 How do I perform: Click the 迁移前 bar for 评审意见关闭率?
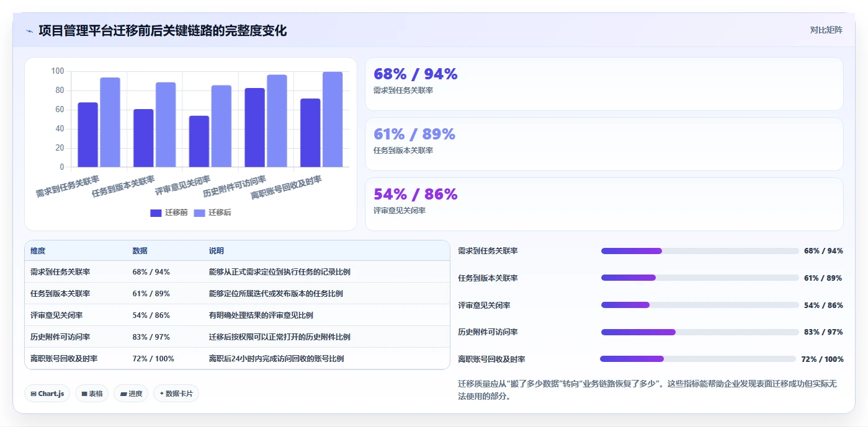[x=199, y=142]
